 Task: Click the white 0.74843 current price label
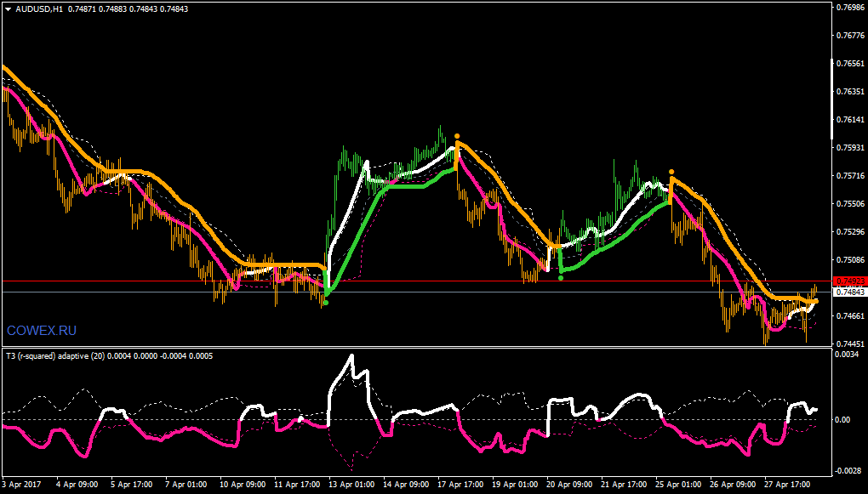[848, 292]
